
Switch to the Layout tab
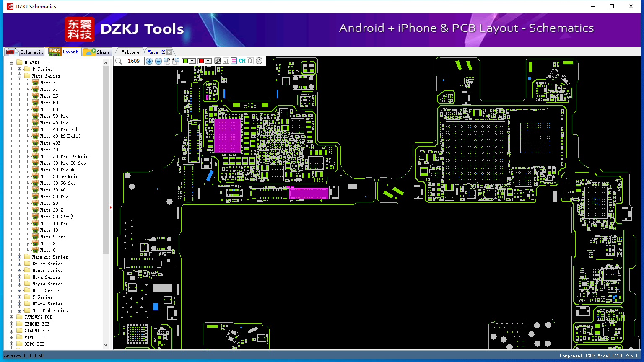[63, 52]
